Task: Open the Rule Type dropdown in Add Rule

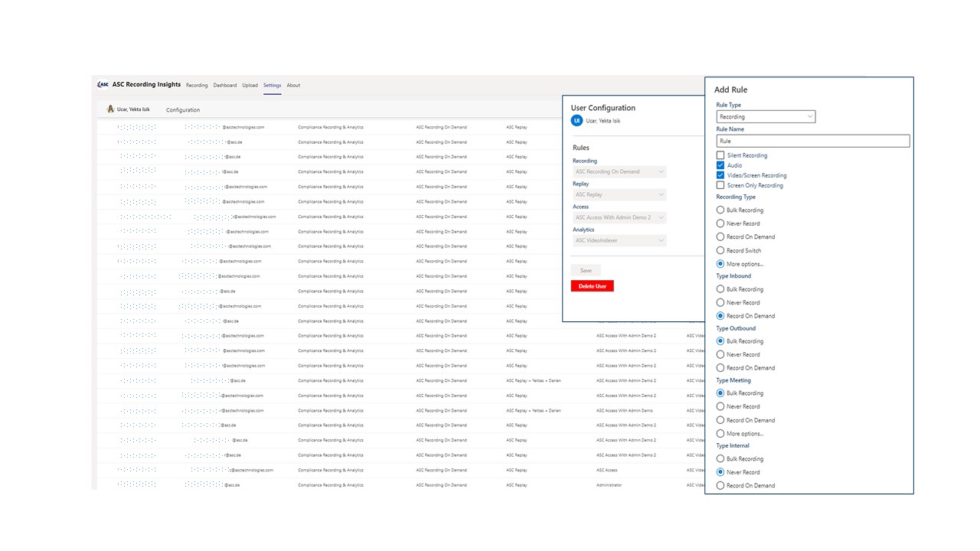Action: 766,117
